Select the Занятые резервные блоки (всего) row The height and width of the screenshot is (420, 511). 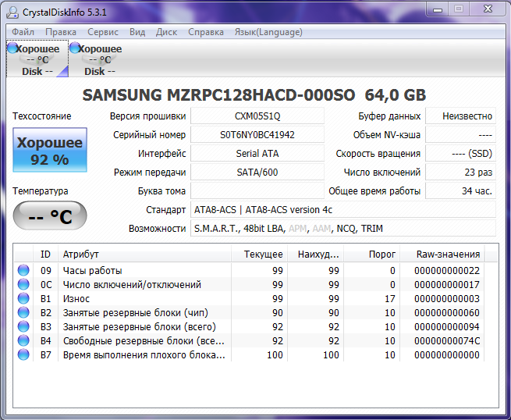(x=250, y=326)
